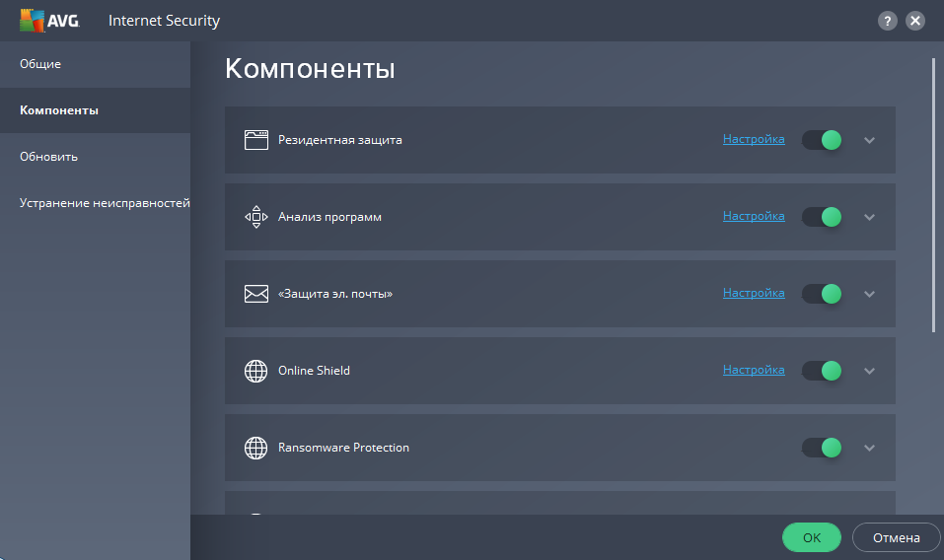
Task: Open Настройка link for Анализ программ
Action: click(x=754, y=216)
